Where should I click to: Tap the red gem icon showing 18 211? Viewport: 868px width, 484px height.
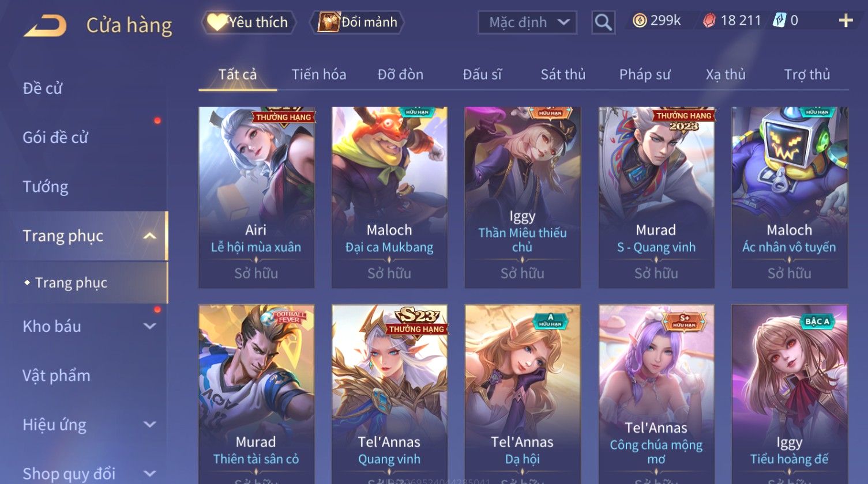click(709, 21)
